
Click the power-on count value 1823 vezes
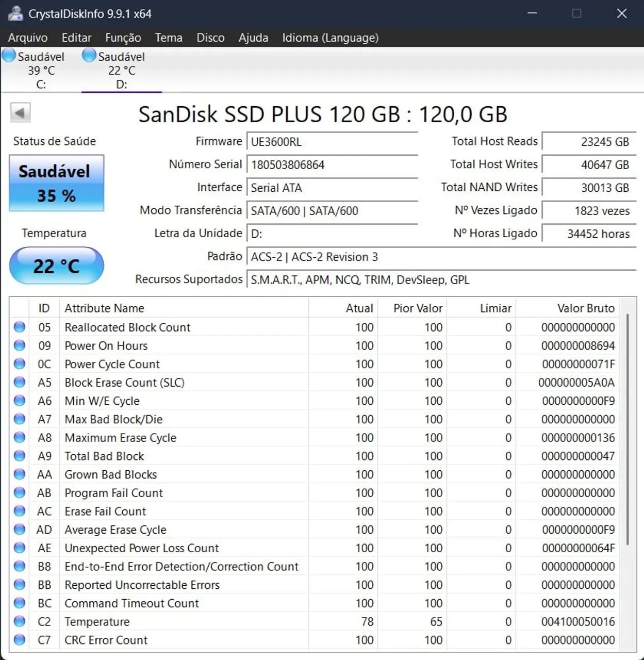(x=589, y=211)
